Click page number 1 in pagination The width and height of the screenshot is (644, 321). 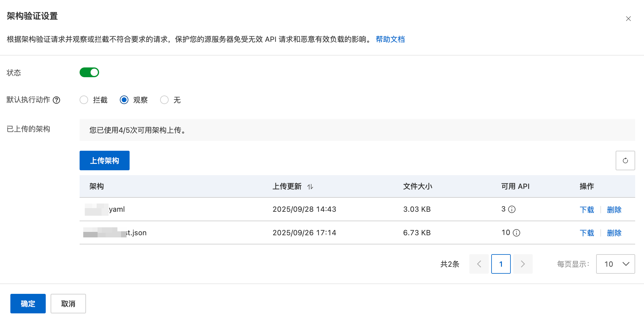click(501, 264)
